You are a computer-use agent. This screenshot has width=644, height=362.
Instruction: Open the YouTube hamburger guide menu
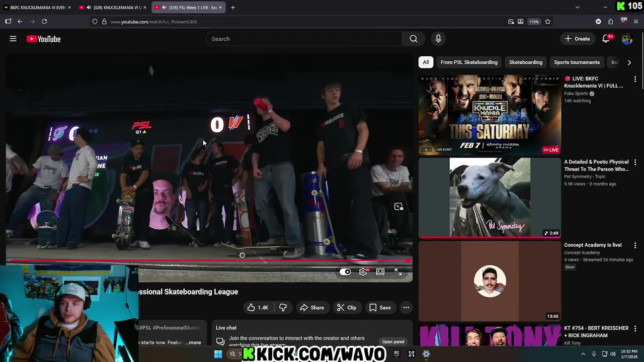pos(13,39)
